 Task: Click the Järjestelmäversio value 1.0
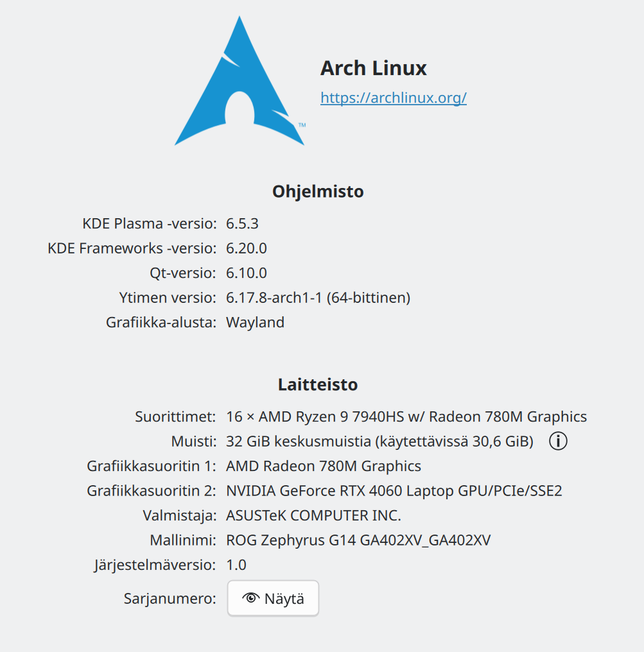tap(236, 565)
